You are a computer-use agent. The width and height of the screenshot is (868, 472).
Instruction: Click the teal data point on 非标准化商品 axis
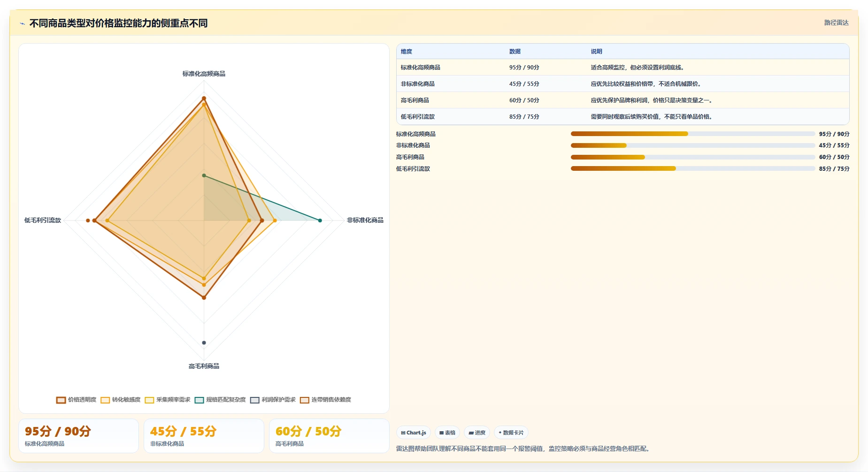coord(320,221)
